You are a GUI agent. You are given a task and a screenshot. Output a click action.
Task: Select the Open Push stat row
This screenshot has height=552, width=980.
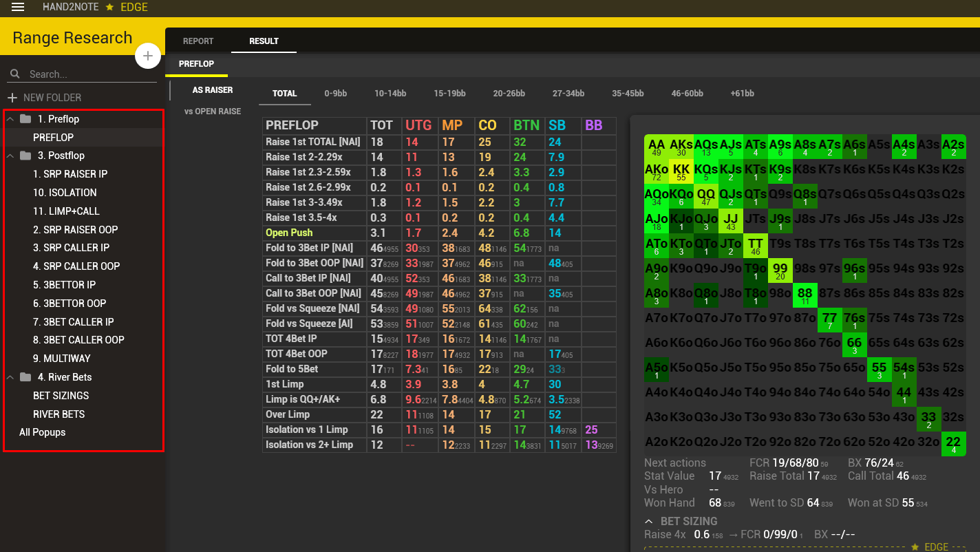pyautogui.click(x=289, y=233)
